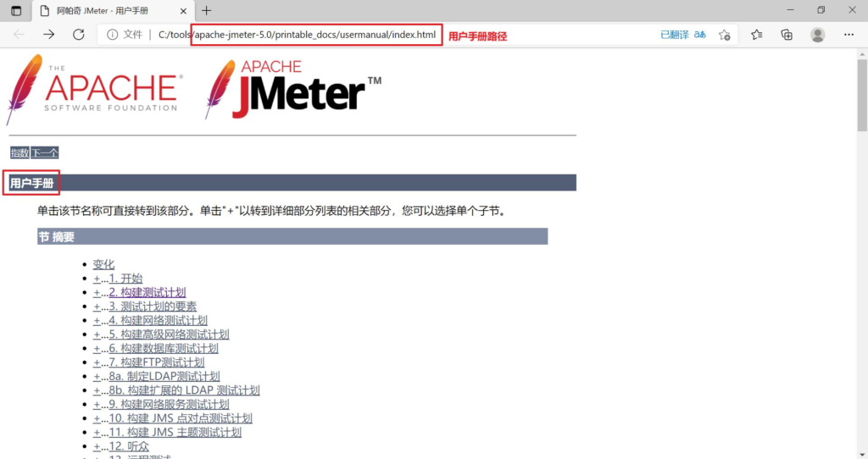Image resolution: width=868 pixels, height=459 pixels.
Task: Click the vertical page scrollbar thumb
Action: point(862,95)
